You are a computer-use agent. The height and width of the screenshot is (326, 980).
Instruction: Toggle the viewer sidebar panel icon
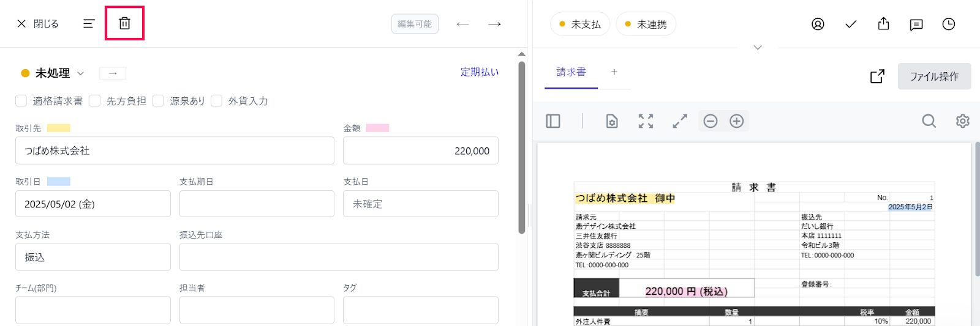tap(553, 121)
